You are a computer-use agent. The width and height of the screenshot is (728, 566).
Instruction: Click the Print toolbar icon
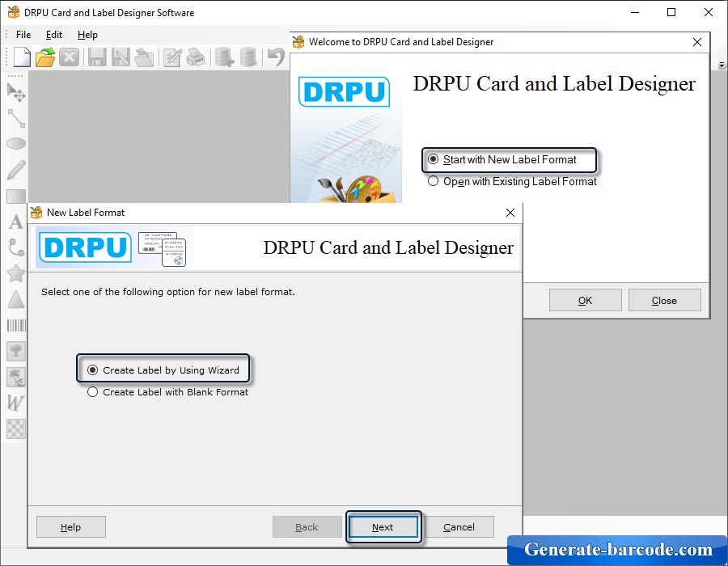pyautogui.click(x=196, y=57)
